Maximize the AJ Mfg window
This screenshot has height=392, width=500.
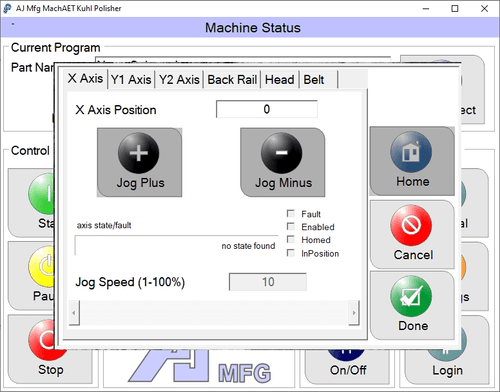[x=455, y=9]
